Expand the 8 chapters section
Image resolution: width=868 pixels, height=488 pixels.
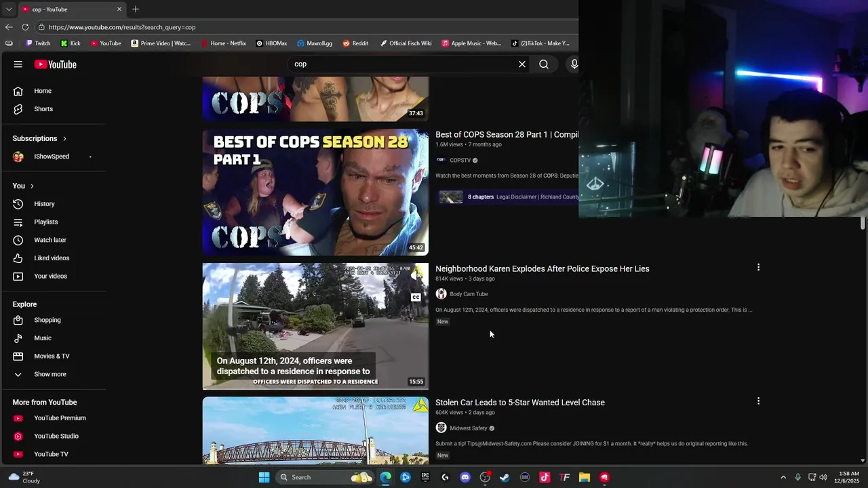tap(507, 197)
